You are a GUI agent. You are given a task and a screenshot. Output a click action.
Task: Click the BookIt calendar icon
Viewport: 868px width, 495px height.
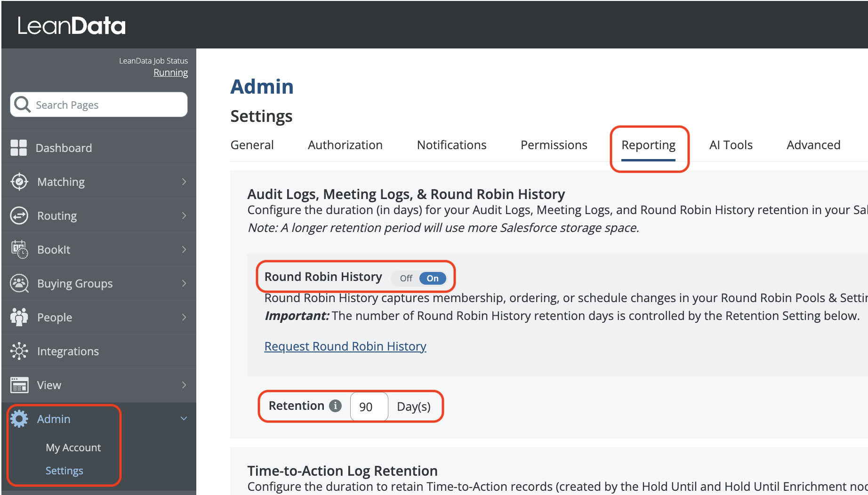pyautogui.click(x=19, y=249)
